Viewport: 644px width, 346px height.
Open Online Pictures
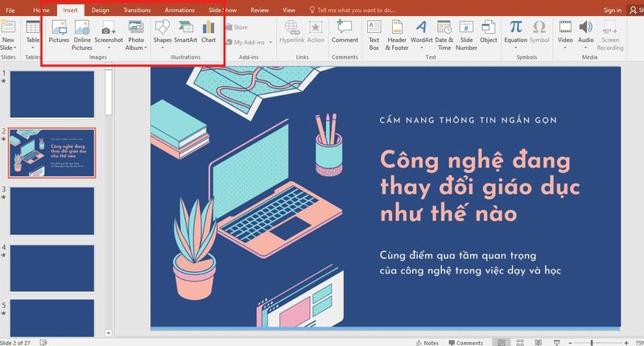pyautogui.click(x=82, y=35)
